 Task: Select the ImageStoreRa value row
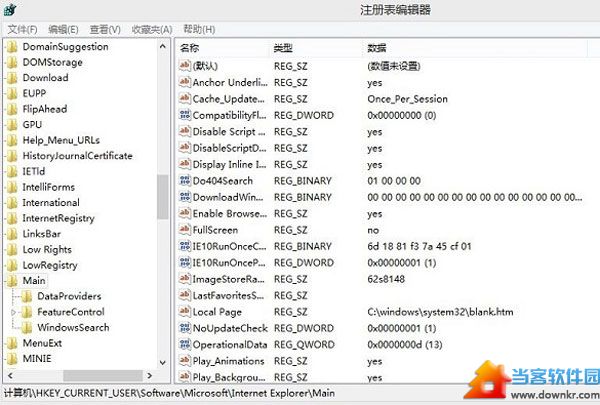pos(381,279)
